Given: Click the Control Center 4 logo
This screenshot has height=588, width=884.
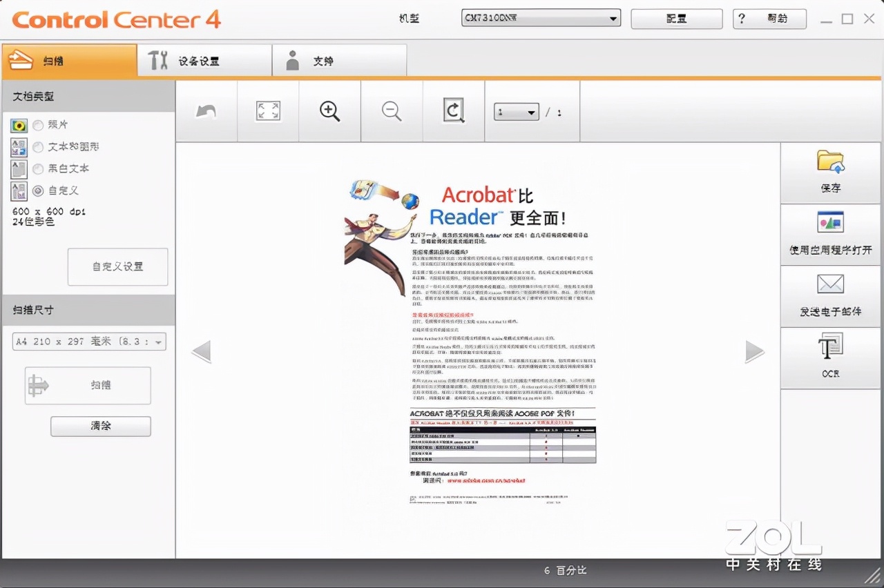Looking at the screenshot, I should pos(116,19).
